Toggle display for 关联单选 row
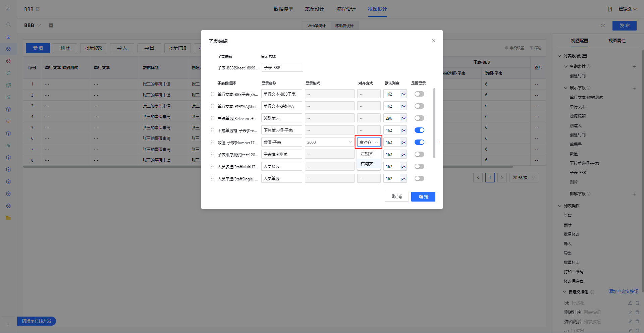This screenshot has height=333, width=644. [419, 118]
